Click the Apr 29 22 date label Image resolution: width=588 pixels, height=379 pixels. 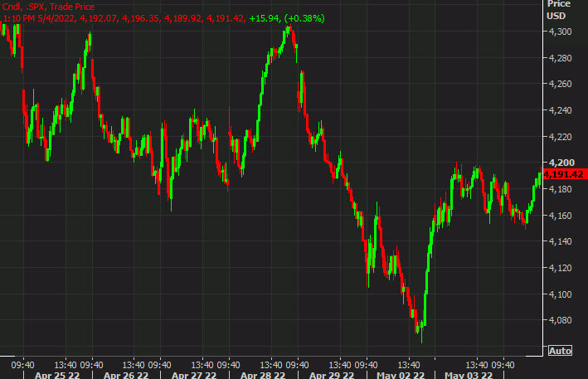click(x=332, y=375)
